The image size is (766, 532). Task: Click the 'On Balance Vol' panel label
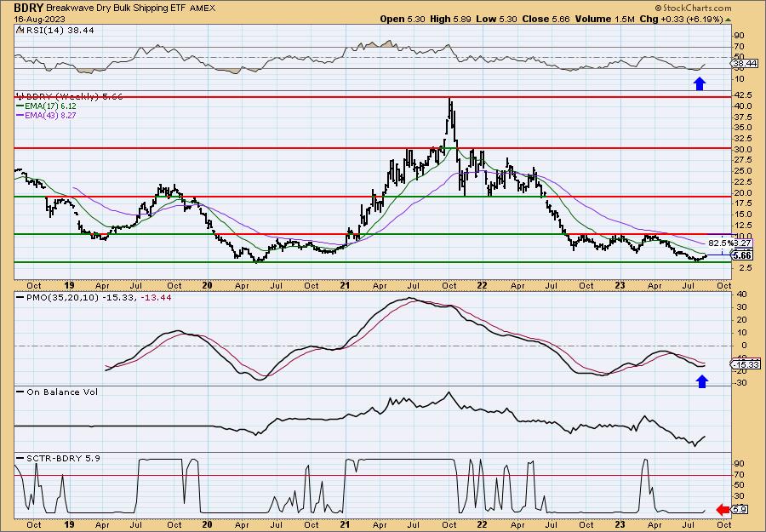[x=61, y=392]
